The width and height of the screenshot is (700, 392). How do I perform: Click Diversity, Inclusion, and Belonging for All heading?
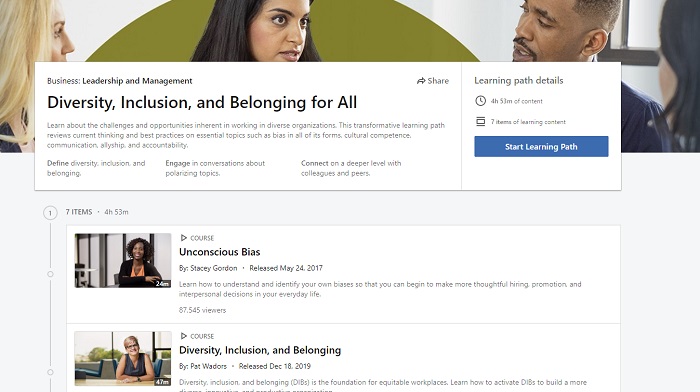pyautogui.click(x=202, y=102)
